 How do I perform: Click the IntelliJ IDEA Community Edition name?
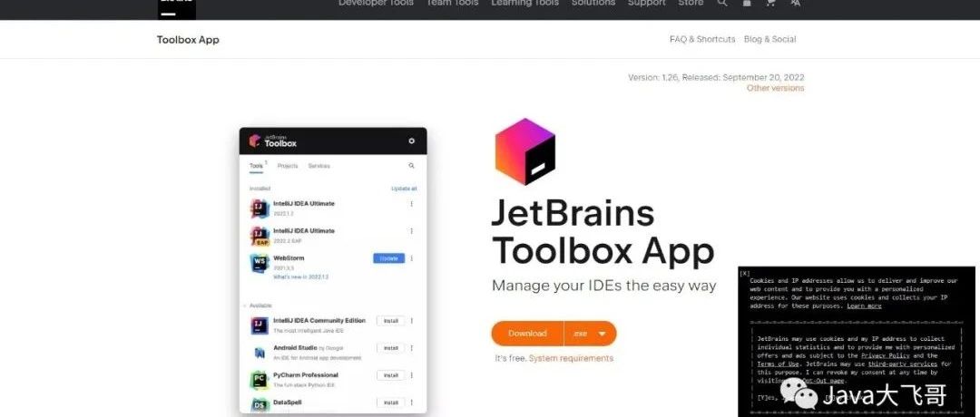pos(319,320)
